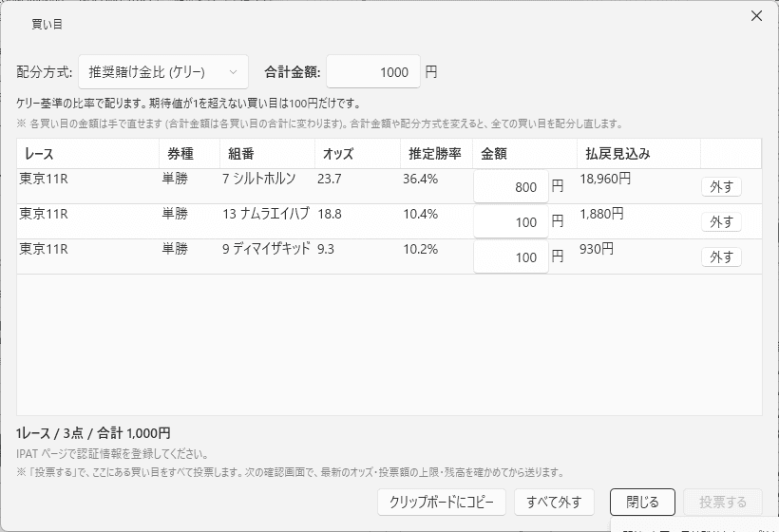Click the 払戻見込み column header
779x532 pixels.
click(x=639, y=154)
